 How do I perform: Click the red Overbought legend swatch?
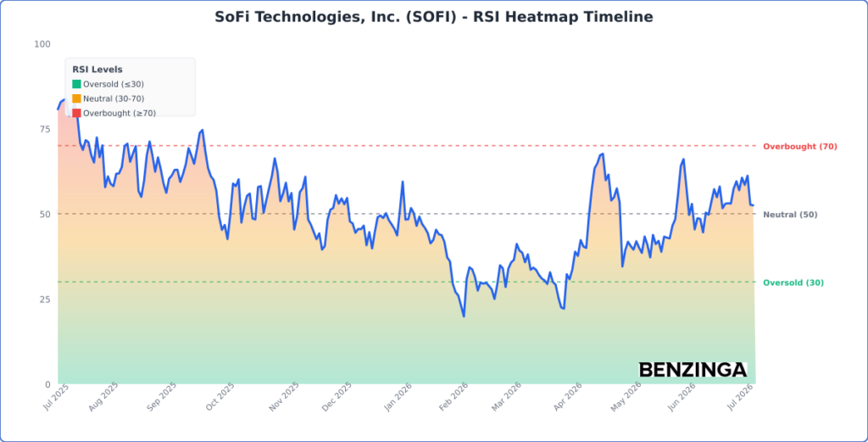(76, 113)
